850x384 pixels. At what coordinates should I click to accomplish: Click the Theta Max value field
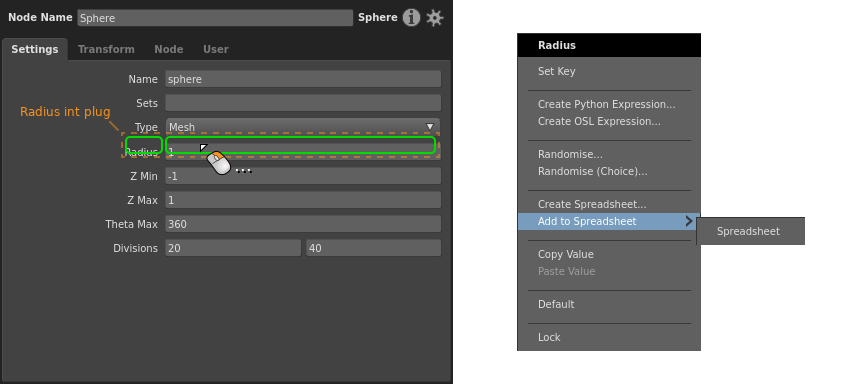click(x=302, y=224)
